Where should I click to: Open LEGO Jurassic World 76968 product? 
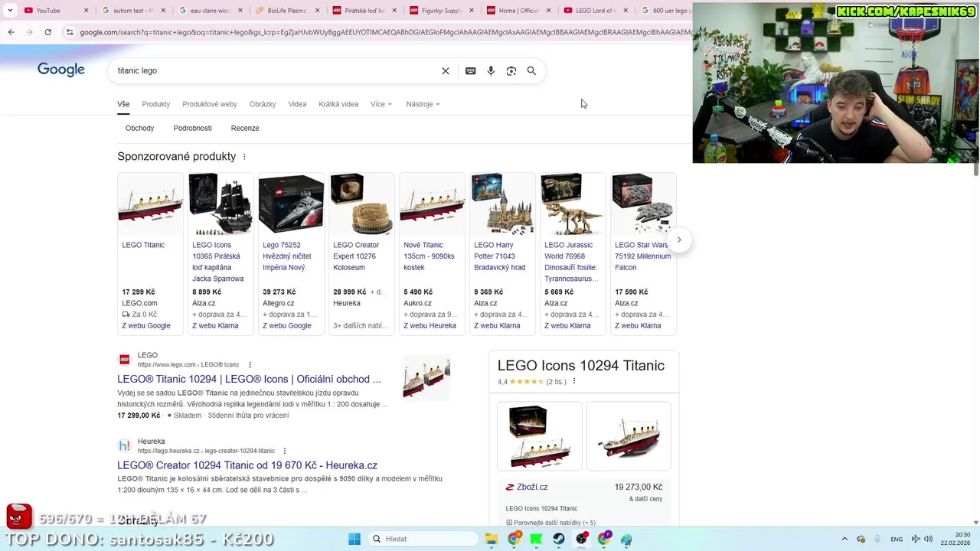click(x=573, y=254)
